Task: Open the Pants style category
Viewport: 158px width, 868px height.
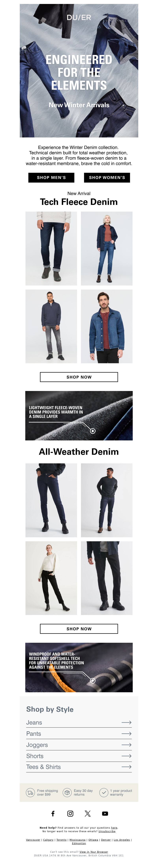Action: coord(79,734)
